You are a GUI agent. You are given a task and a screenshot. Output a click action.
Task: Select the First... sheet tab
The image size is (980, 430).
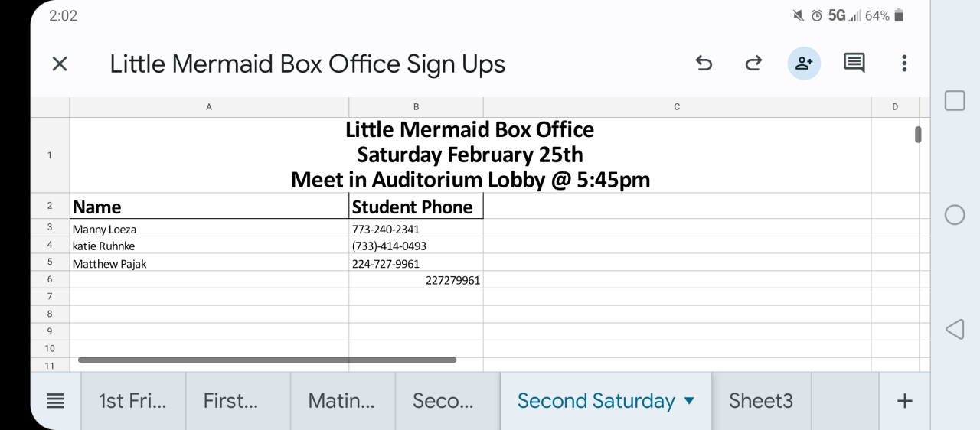click(230, 401)
